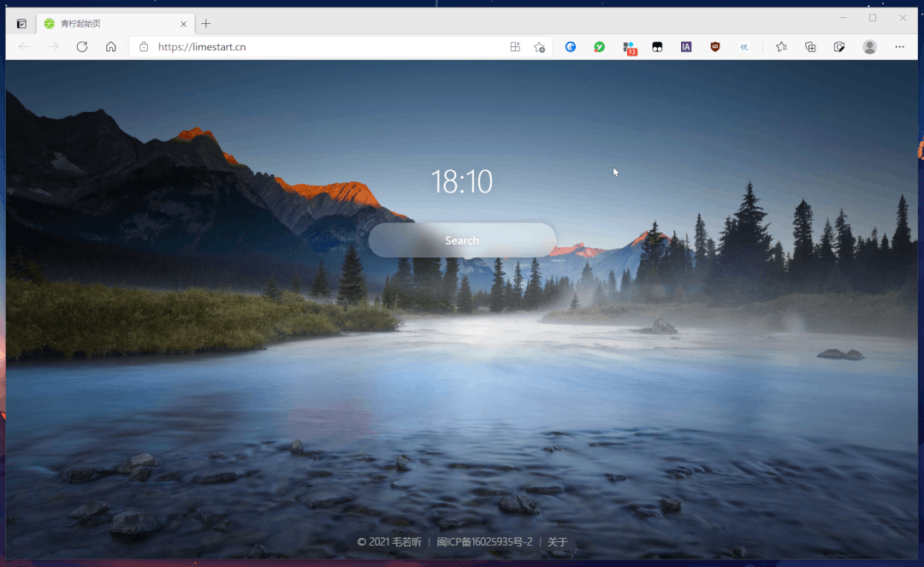This screenshot has width=924, height=567.
Task: Open the Favorites list panel
Action: 781,46
